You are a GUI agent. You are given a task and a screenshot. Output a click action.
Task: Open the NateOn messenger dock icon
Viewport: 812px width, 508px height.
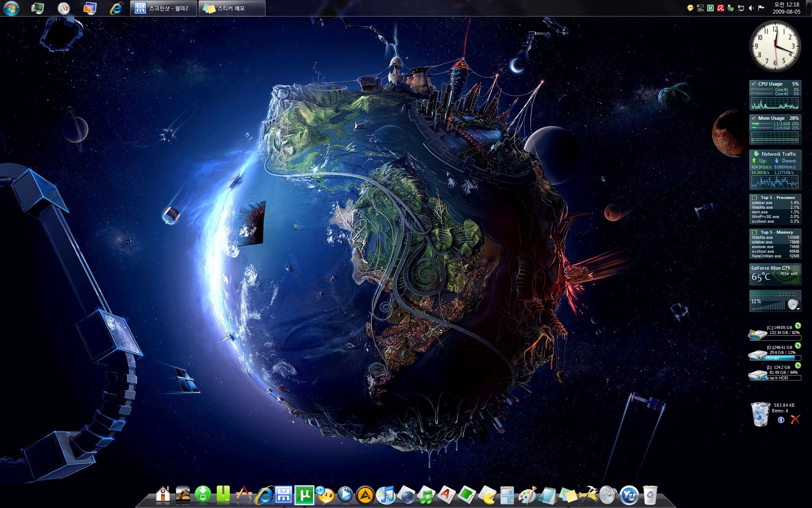coord(325,494)
